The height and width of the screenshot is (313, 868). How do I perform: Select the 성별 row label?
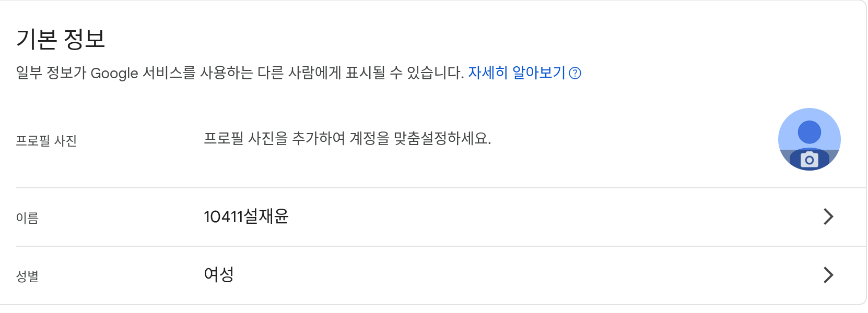[27, 276]
